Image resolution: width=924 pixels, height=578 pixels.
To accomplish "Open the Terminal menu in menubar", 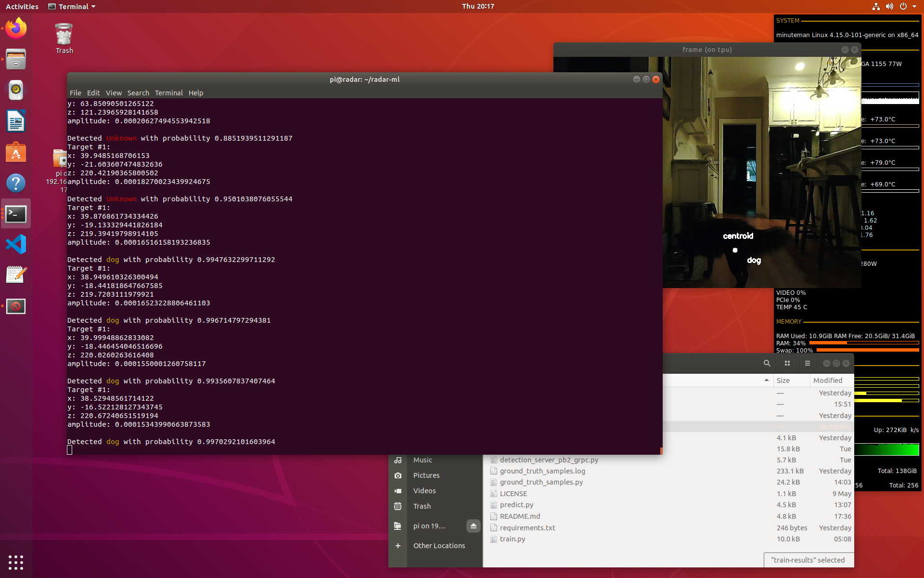I will click(168, 93).
